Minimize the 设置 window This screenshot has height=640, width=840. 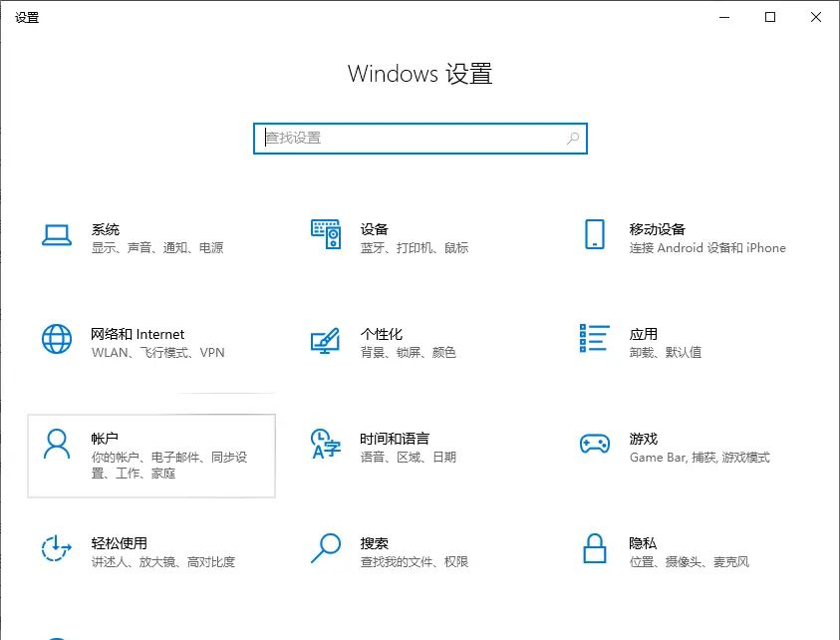pos(724,17)
